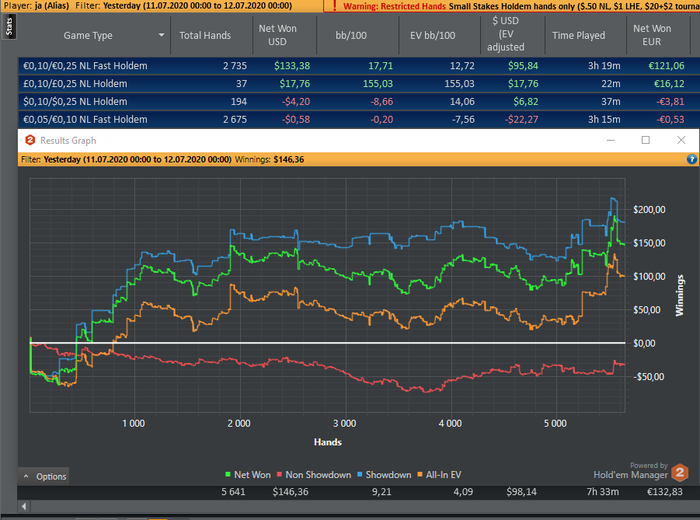Toggle the Non Showdown legend entry

(314, 475)
